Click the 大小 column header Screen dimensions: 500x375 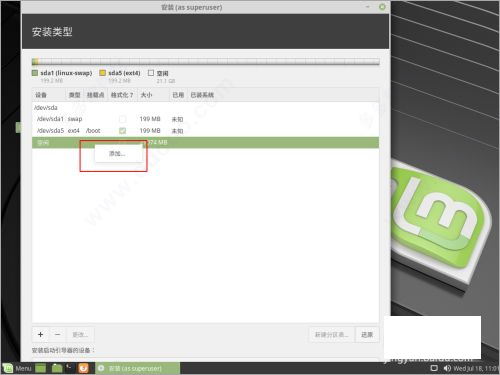click(x=153, y=95)
